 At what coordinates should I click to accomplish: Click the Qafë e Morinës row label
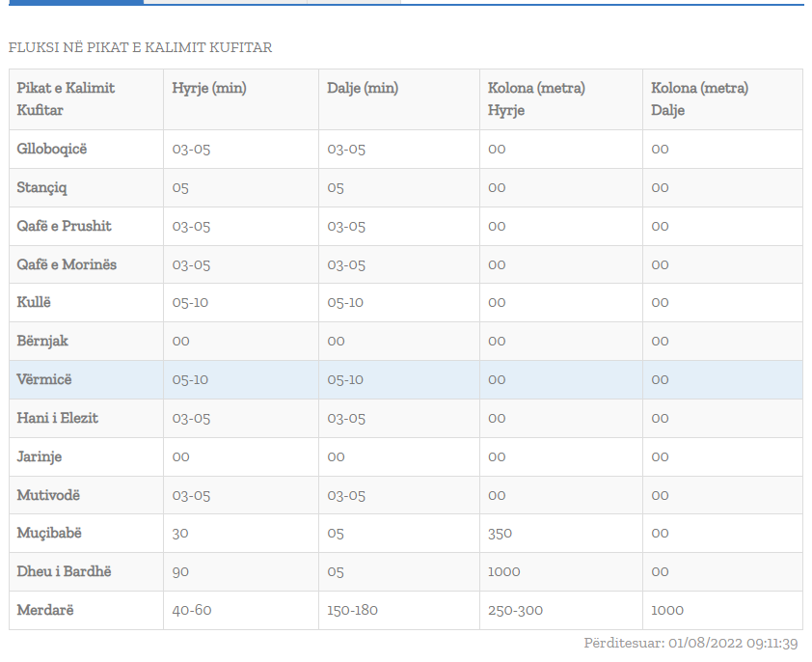[67, 264]
